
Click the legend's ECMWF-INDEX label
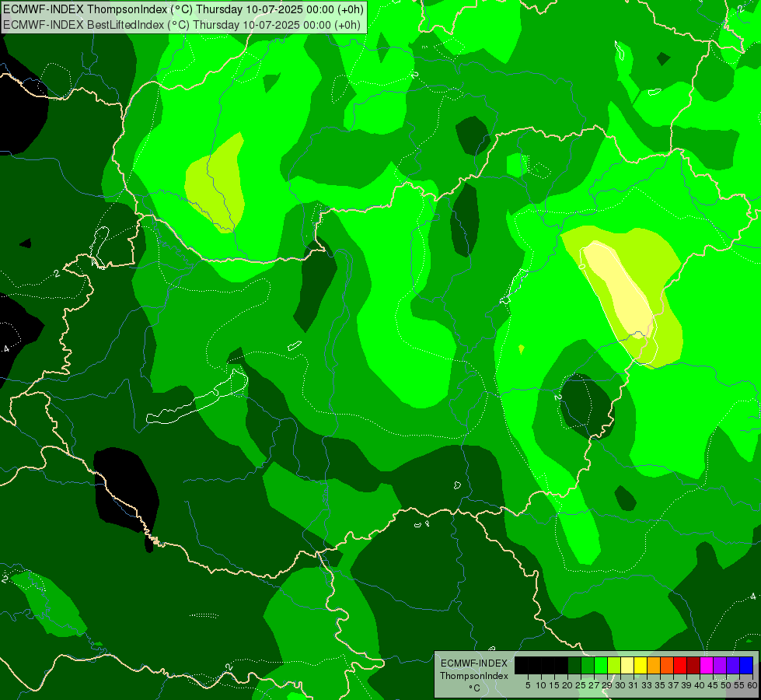pyautogui.click(x=474, y=663)
